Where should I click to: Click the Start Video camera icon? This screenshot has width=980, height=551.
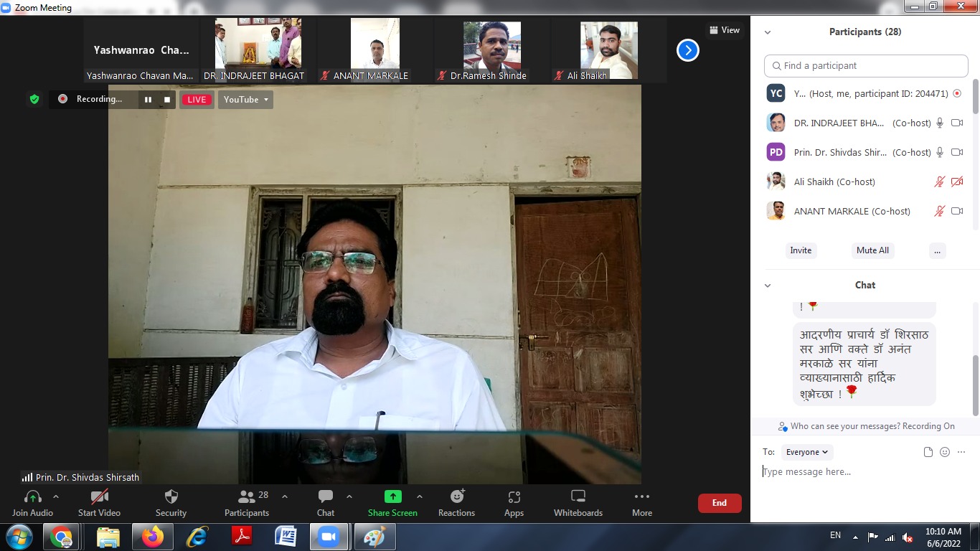coord(100,496)
